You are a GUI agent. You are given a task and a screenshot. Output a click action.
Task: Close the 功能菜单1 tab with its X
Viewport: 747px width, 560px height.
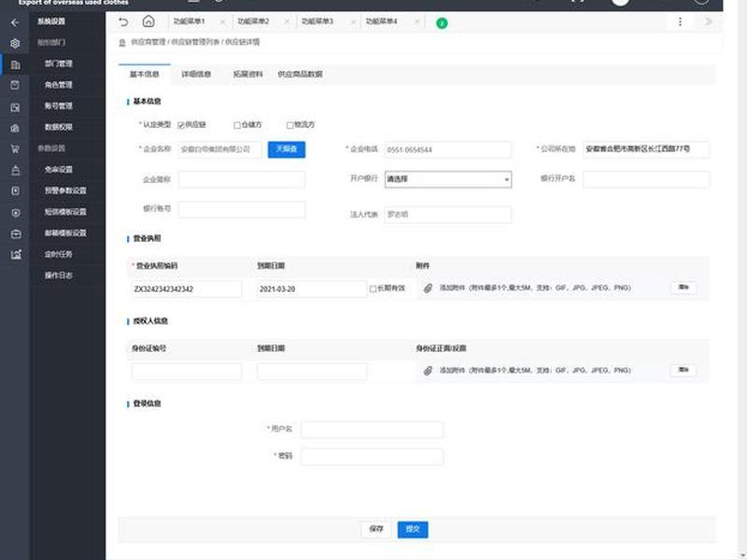point(222,21)
